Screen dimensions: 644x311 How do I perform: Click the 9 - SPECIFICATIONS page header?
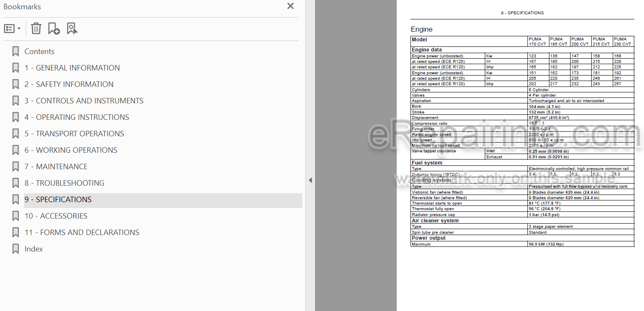522,13
